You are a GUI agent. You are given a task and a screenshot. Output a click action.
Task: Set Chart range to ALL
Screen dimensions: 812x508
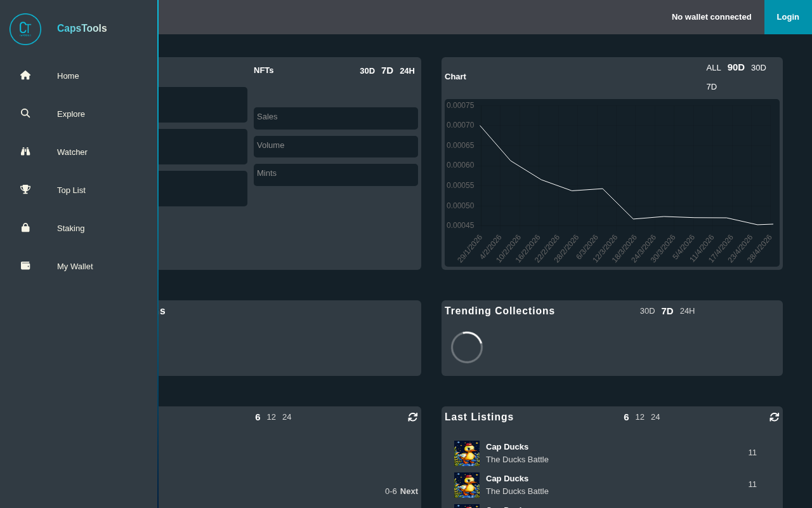(714, 67)
